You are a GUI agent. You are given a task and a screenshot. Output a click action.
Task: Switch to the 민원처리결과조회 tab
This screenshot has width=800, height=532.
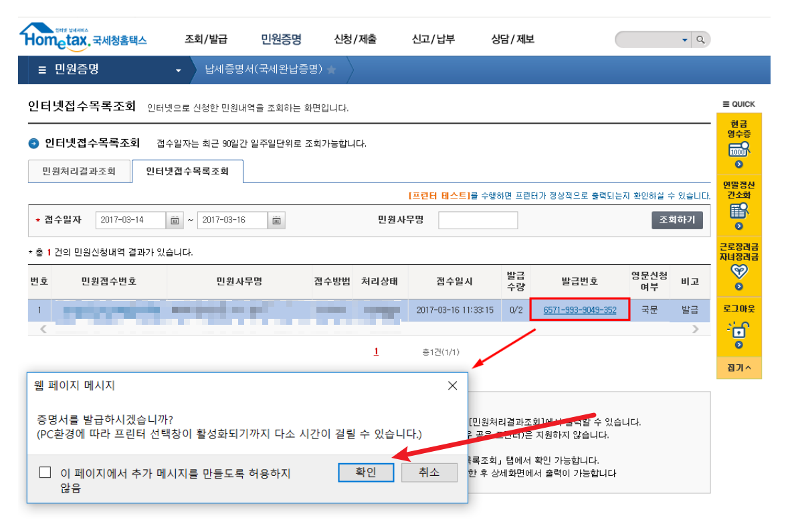80,171
